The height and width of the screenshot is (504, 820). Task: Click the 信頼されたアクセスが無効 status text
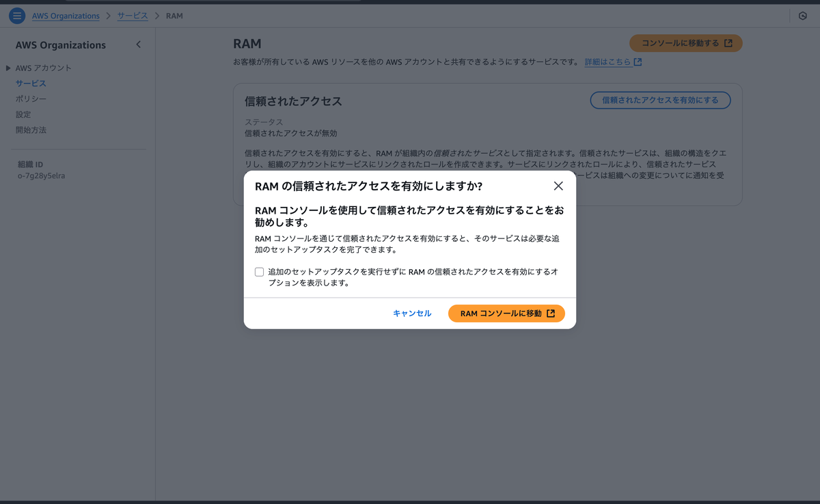point(291,133)
